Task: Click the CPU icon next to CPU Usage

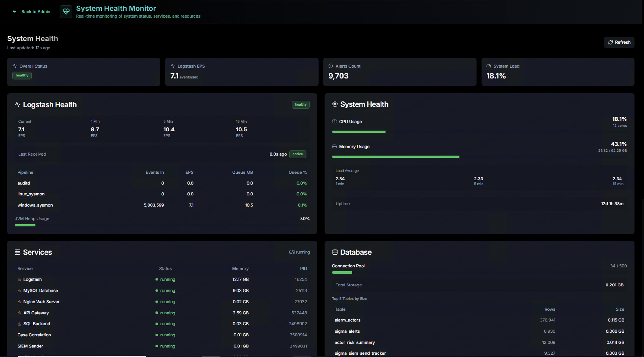Action: point(334,122)
